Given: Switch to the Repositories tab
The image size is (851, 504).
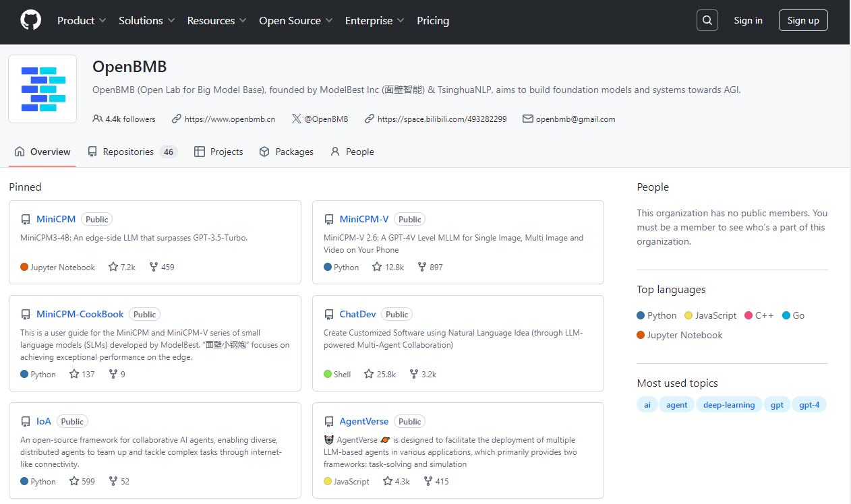Looking at the screenshot, I should [x=133, y=152].
